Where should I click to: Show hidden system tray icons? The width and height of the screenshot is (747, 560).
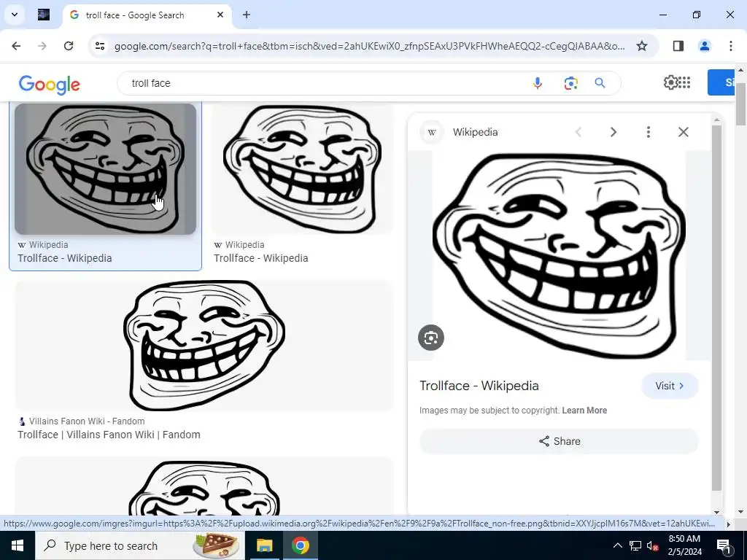617,545
